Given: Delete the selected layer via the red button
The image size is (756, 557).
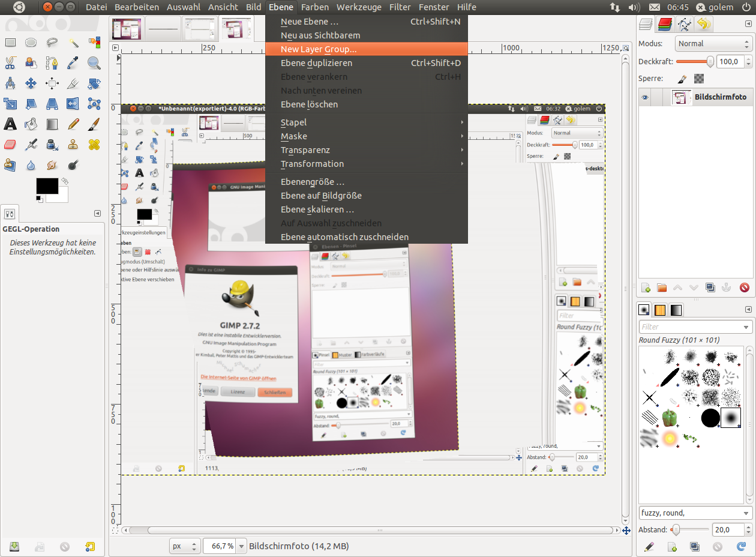Looking at the screenshot, I should [x=745, y=288].
